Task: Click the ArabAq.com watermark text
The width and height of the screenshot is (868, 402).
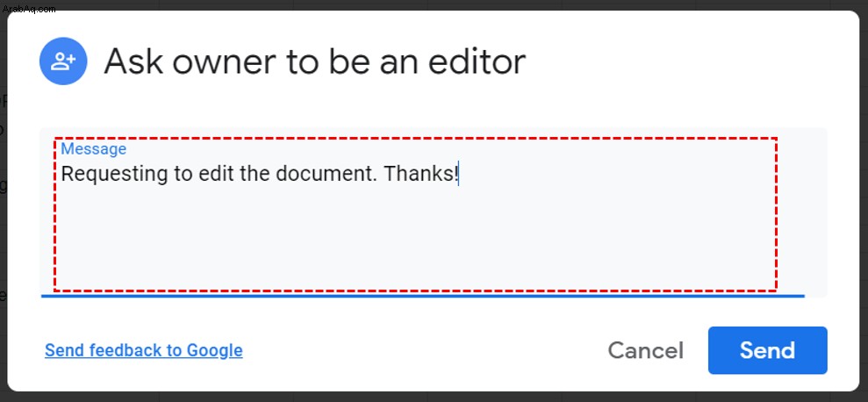Action: click(x=29, y=10)
